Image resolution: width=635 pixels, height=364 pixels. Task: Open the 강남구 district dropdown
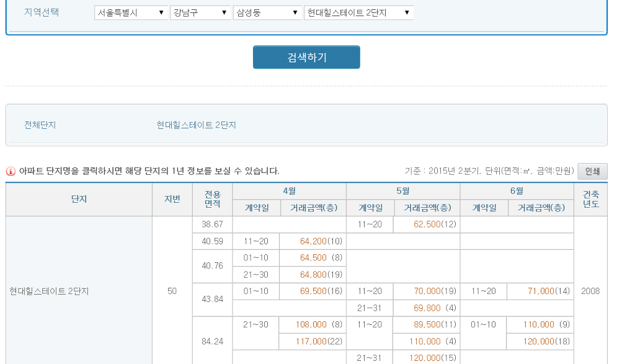(200, 12)
